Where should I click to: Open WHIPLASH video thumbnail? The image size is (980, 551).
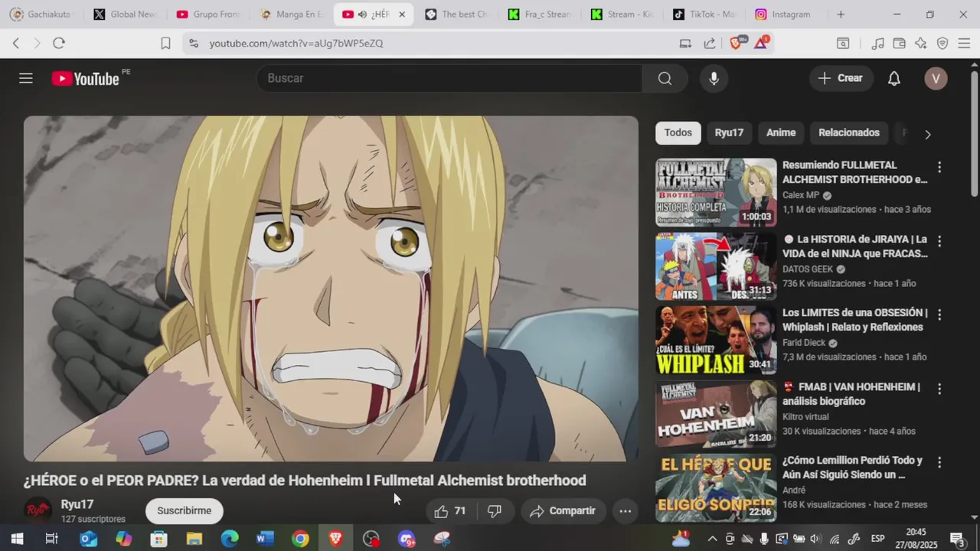[x=716, y=341]
